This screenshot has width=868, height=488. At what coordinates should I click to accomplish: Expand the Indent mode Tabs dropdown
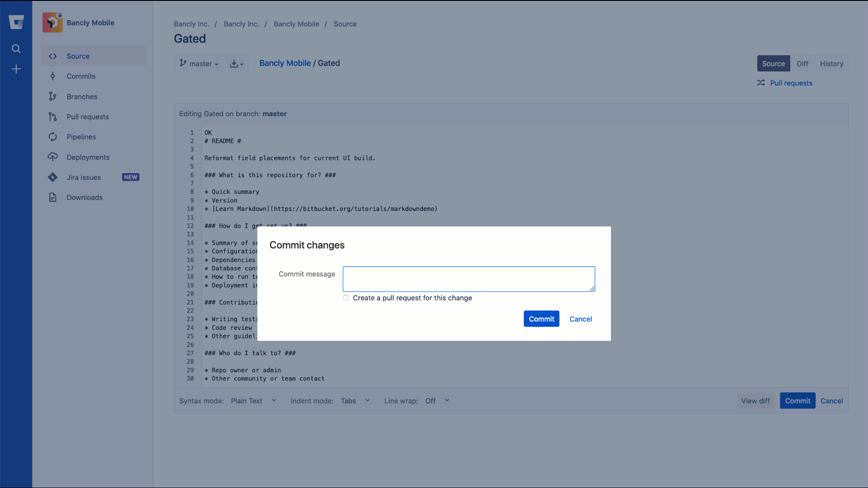click(355, 400)
